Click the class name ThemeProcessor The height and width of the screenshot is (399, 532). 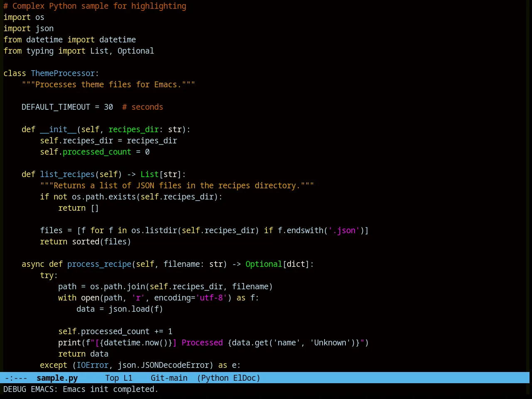pos(63,73)
